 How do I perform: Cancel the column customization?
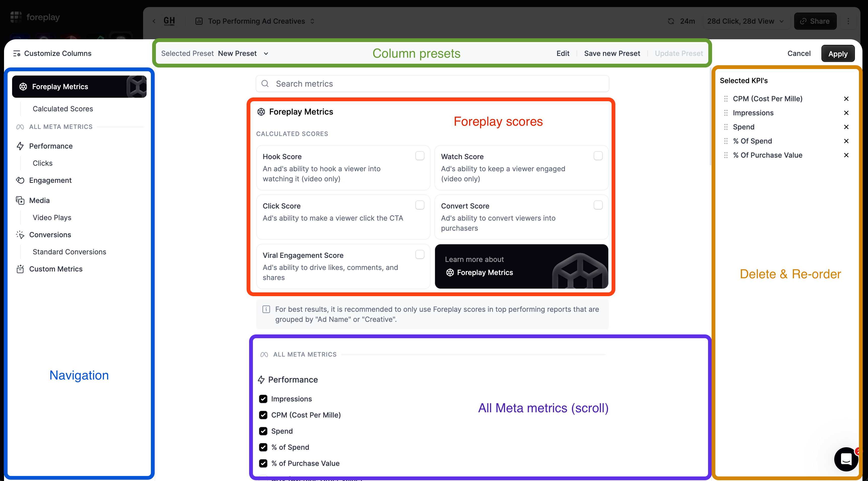tap(799, 54)
